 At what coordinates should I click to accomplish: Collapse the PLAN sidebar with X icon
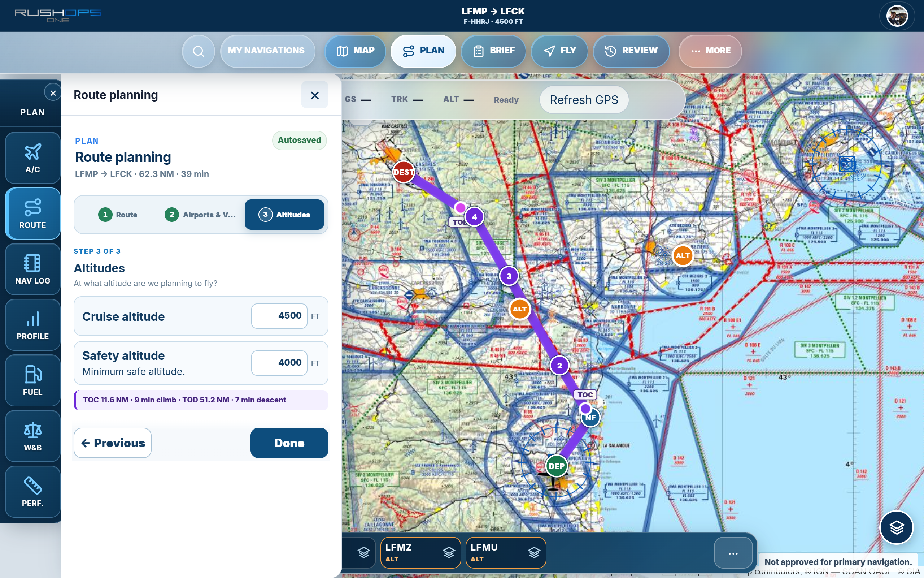tap(53, 93)
